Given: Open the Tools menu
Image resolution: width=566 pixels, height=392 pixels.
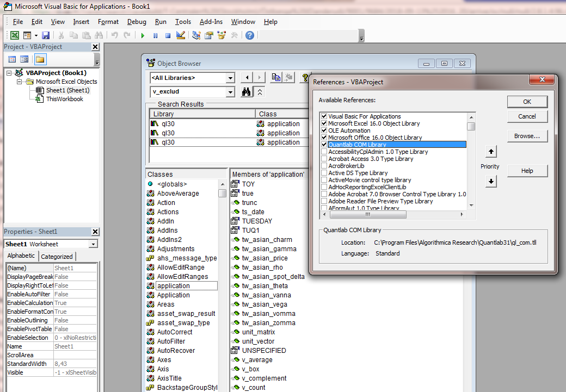Looking at the screenshot, I should pyautogui.click(x=183, y=22).
